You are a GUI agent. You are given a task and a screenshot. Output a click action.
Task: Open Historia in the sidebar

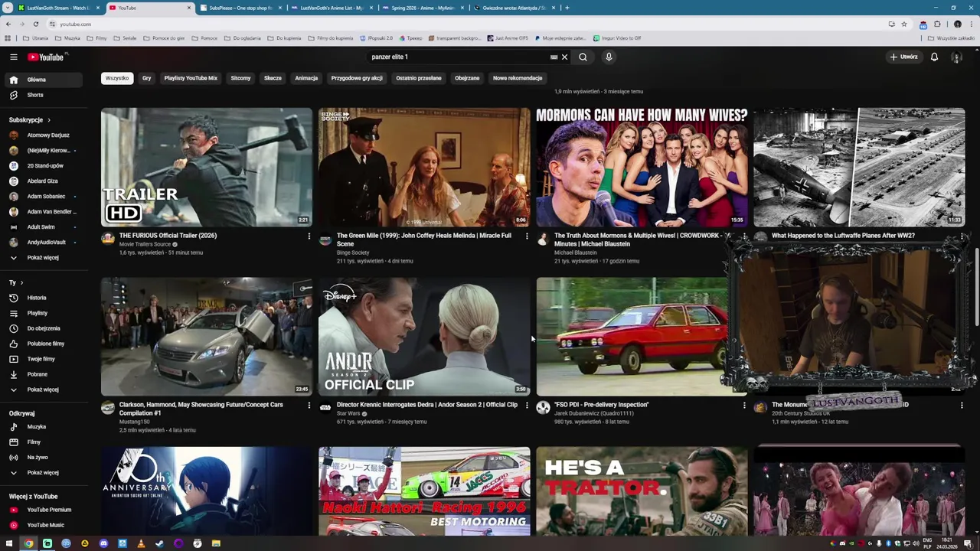(x=44, y=298)
